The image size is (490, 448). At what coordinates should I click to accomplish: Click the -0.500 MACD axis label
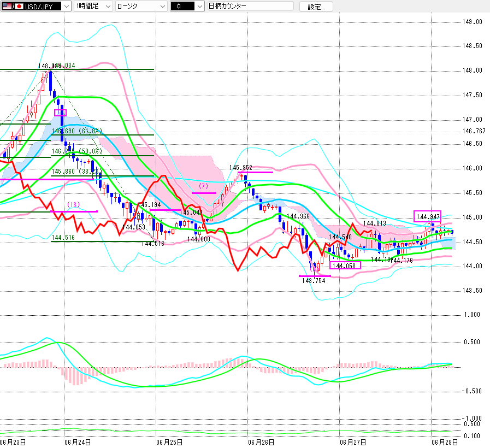click(472, 391)
